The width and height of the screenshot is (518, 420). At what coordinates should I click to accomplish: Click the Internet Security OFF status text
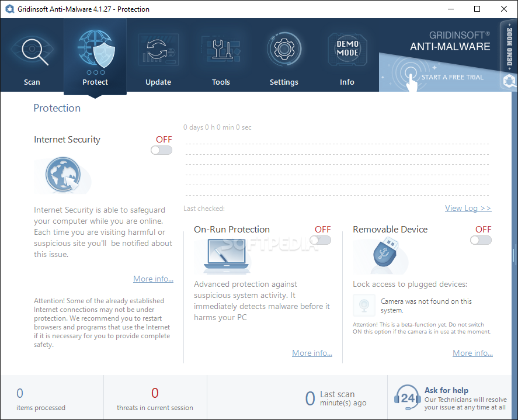point(164,140)
